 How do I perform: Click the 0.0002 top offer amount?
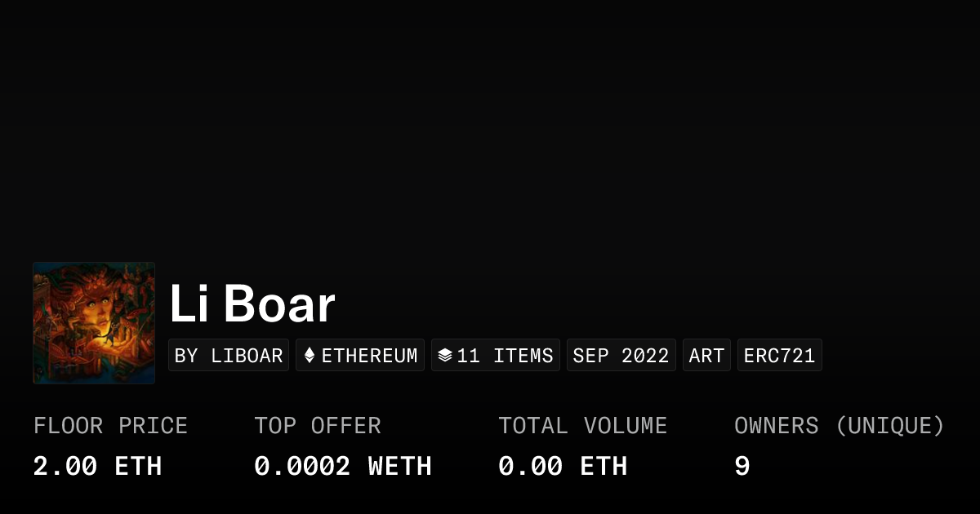[302, 467]
